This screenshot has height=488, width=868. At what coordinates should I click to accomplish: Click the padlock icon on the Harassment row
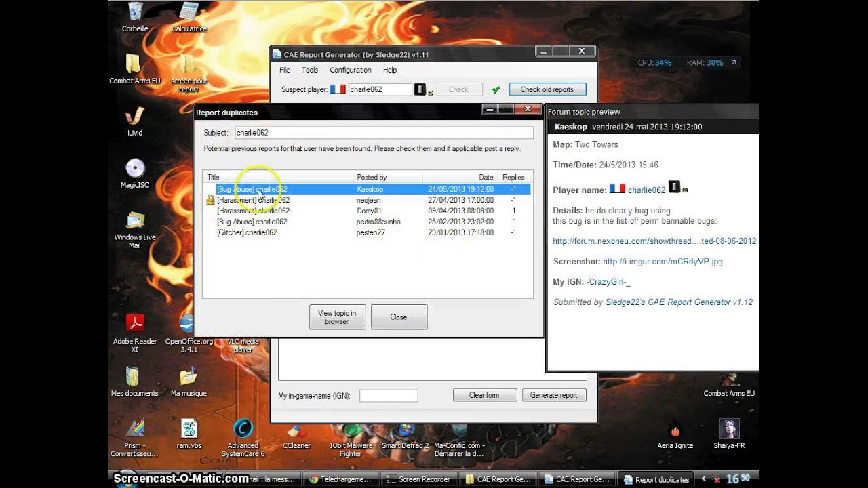(210, 200)
